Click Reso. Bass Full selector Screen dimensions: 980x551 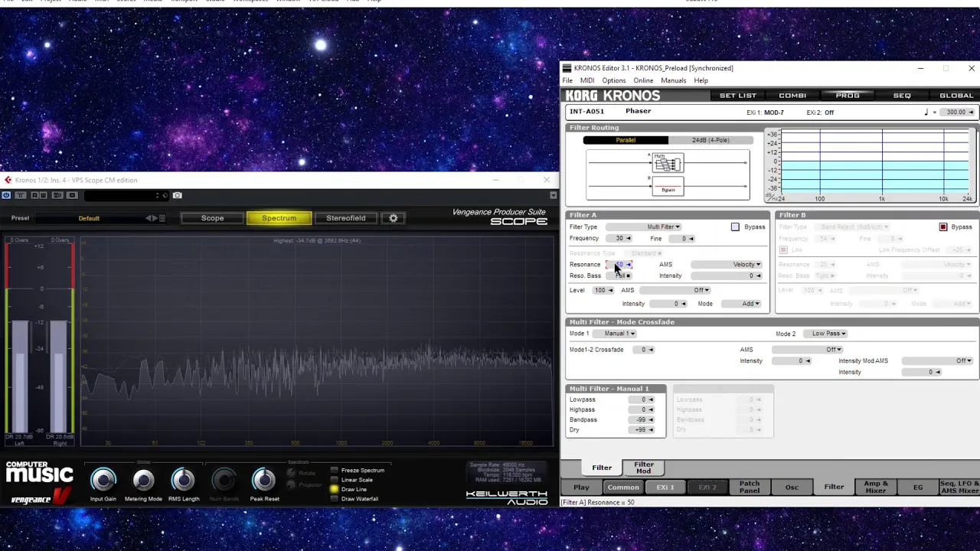tap(619, 276)
